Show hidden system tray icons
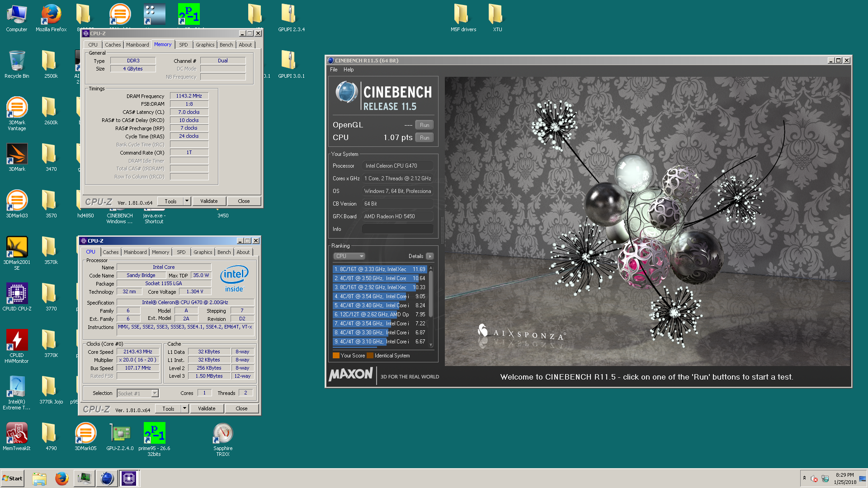Viewport: 868px width, 488px height. coord(804,478)
